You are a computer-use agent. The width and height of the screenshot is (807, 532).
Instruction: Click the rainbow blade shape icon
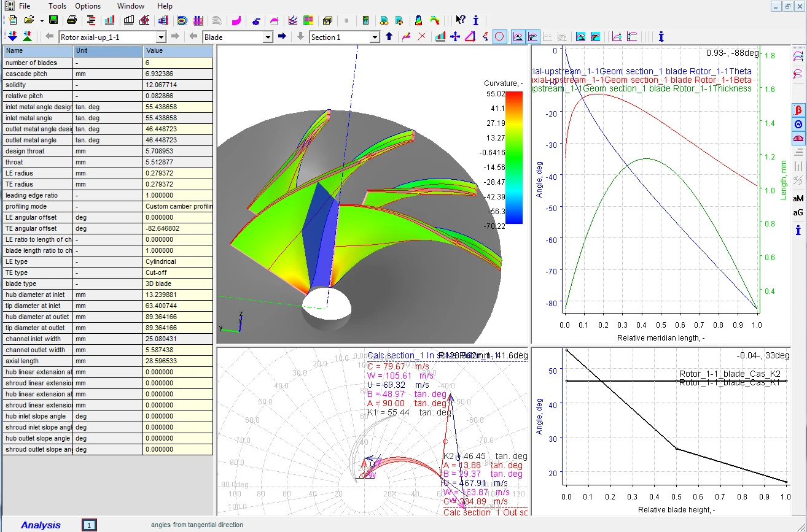click(x=418, y=20)
